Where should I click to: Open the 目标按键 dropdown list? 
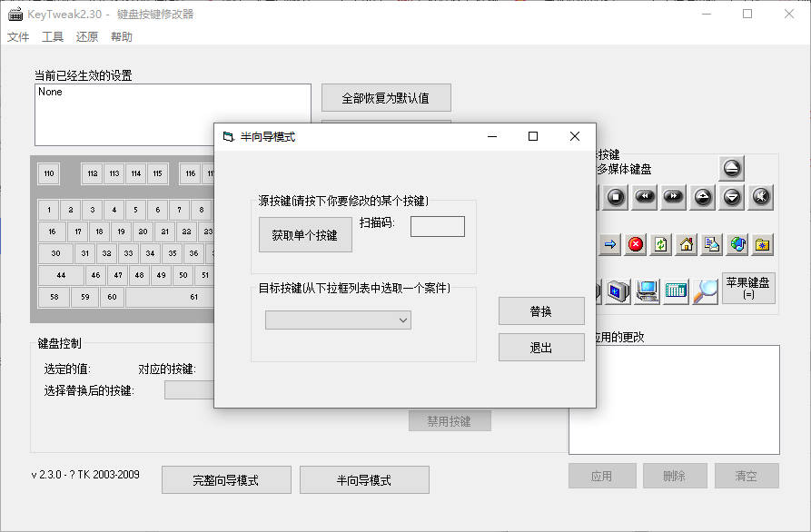pyautogui.click(x=338, y=320)
